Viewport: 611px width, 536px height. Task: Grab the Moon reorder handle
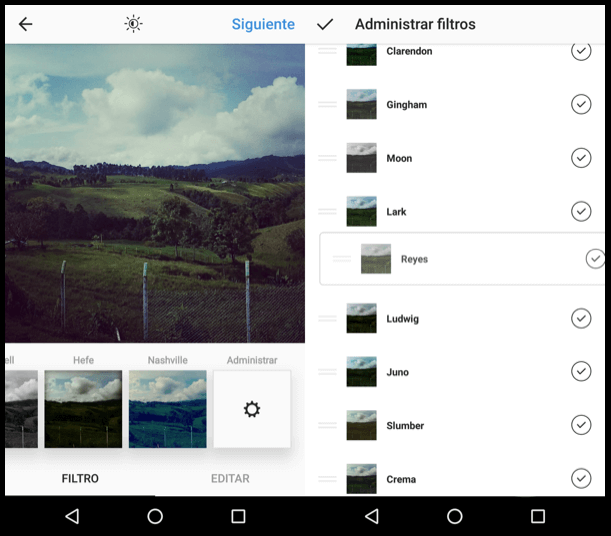pos(327,158)
